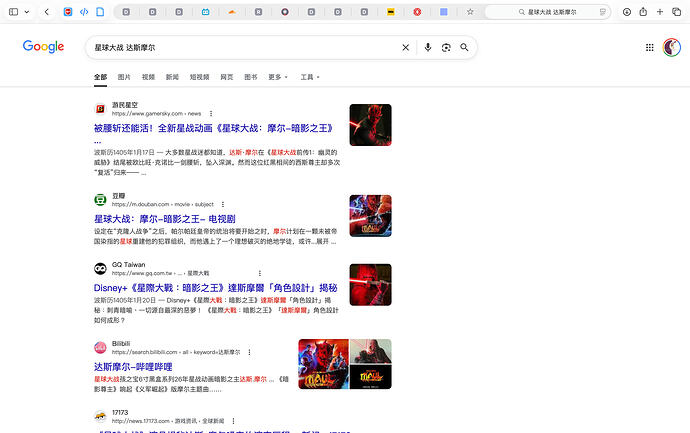
Task: Switch to the 图片 results tab
Action: click(x=124, y=77)
